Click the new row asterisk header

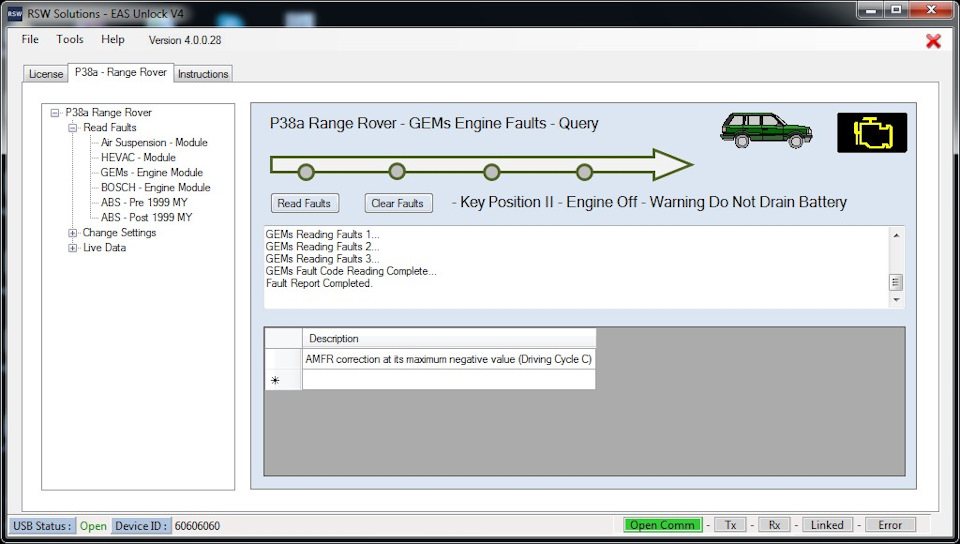tap(283, 380)
